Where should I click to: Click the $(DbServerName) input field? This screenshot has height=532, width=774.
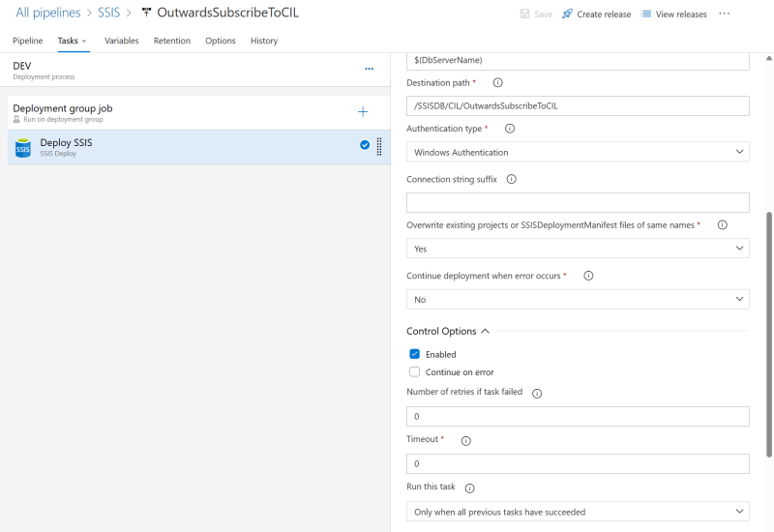[x=578, y=61]
